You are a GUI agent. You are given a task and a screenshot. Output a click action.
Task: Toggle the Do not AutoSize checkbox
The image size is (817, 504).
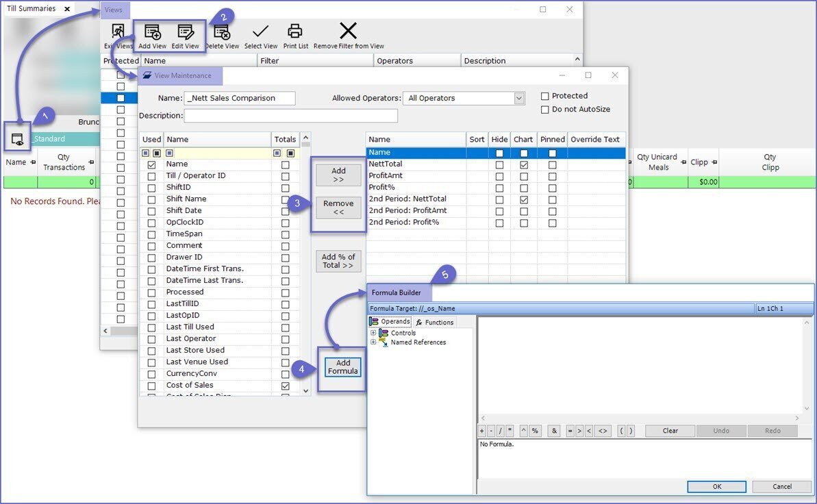pyautogui.click(x=545, y=110)
